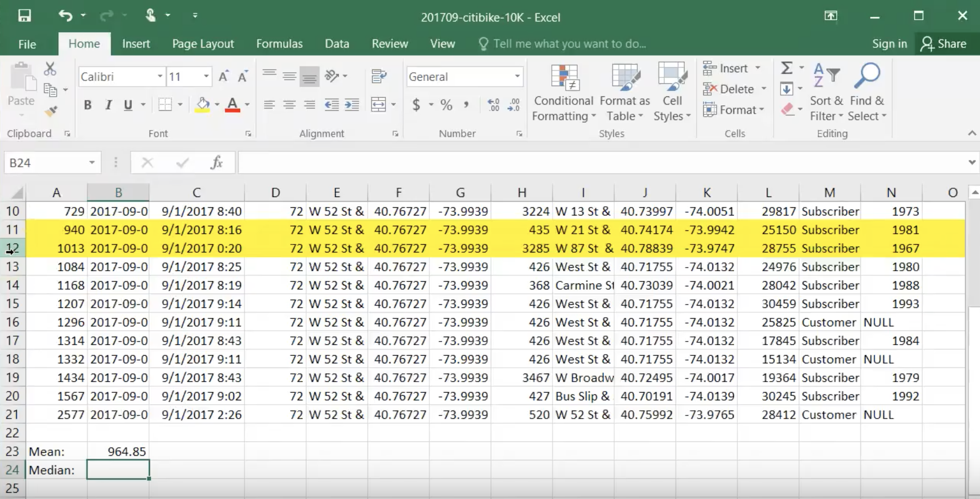Click Clear eraser icon

click(786, 109)
